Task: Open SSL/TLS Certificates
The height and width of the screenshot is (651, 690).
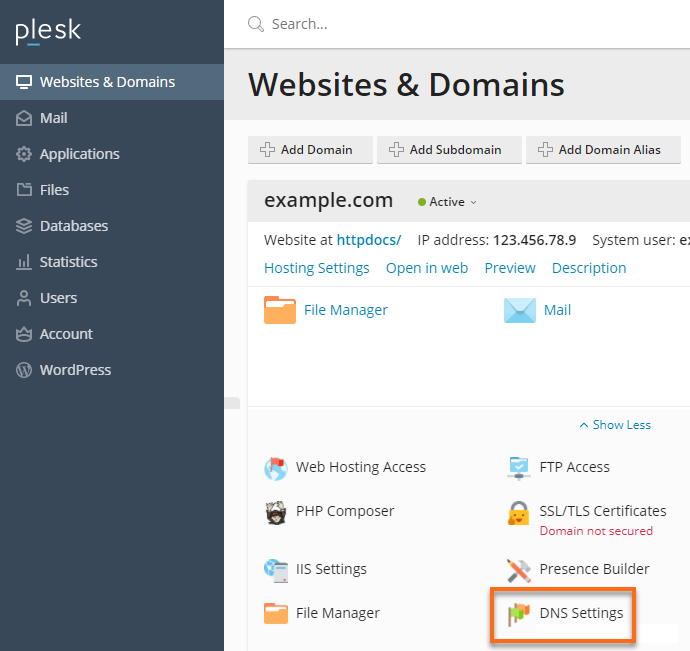Action: [x=603, y=511]
